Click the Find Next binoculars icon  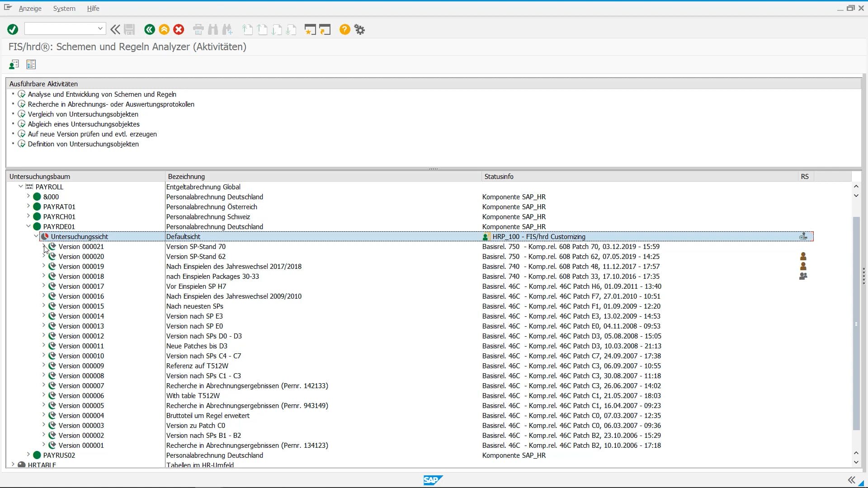click(x=227, y=29)
